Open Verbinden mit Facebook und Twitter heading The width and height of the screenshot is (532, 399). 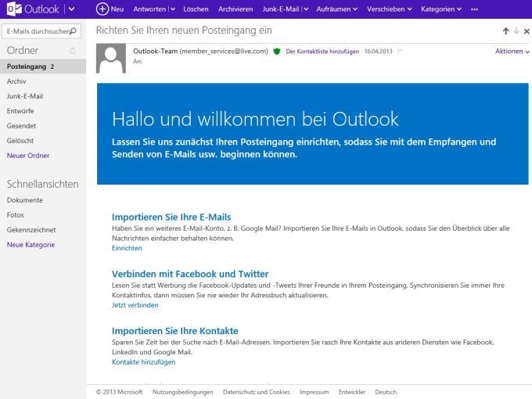(x=190, y=274)
